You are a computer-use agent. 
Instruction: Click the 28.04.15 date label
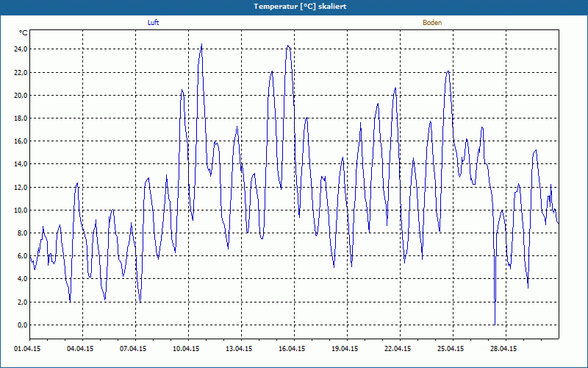[x=503, y=349]
